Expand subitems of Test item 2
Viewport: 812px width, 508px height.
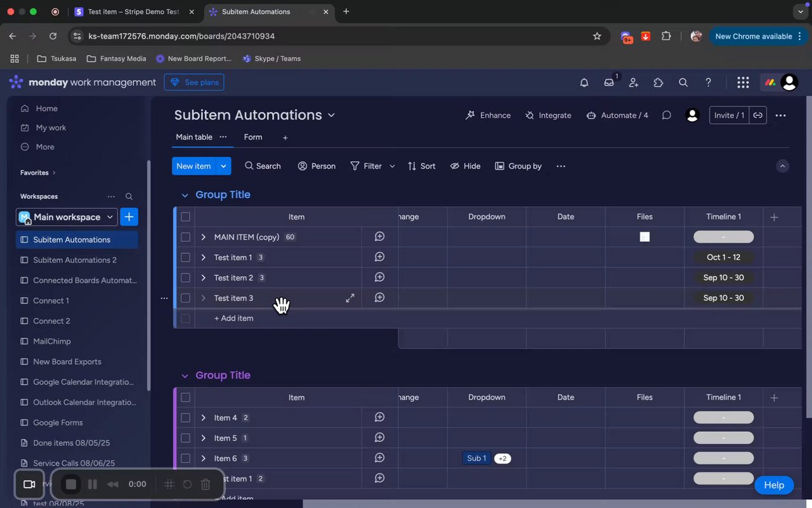pyautogui.click(x=204, y=277)
